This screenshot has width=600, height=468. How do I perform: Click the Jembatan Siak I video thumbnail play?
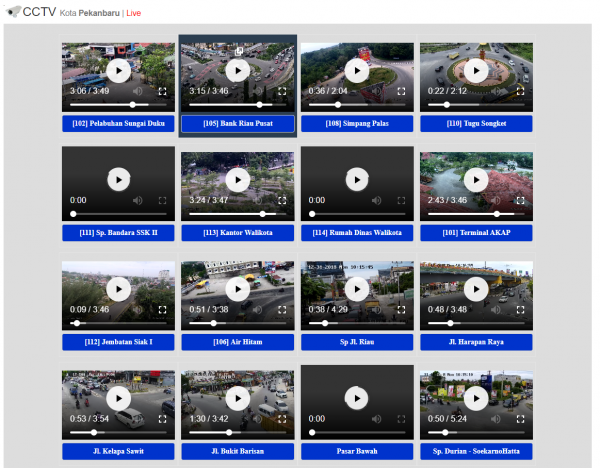[x=118, y=289]
